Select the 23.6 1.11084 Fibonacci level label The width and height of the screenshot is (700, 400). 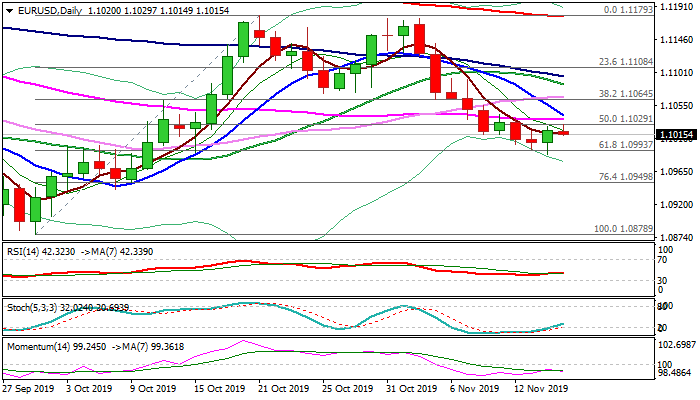tap(626, 62)
